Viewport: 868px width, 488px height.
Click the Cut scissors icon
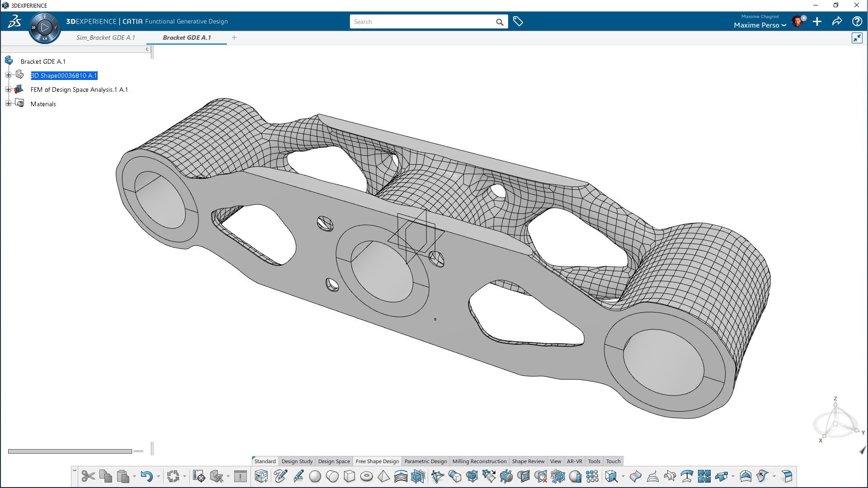click(x=88, y=476)
